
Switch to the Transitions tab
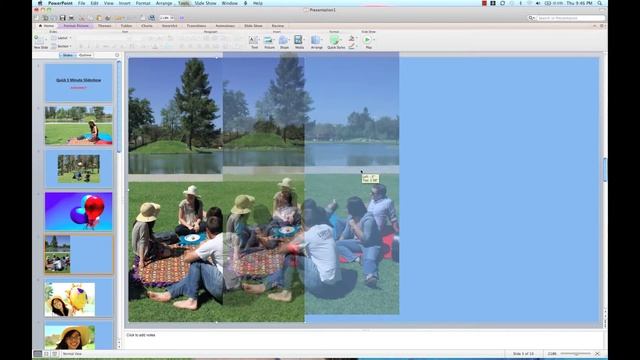tap(196, 26)
